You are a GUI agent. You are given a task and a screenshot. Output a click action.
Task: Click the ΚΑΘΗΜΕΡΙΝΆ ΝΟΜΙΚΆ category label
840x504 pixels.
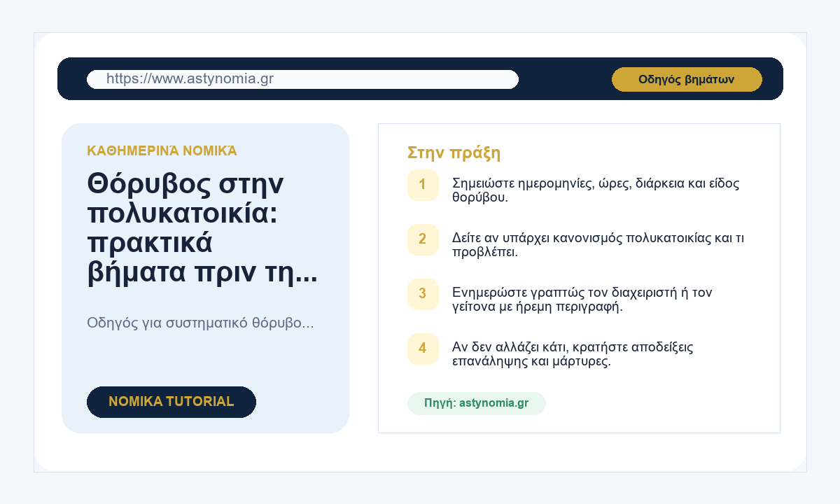click(x=162, y=151)
